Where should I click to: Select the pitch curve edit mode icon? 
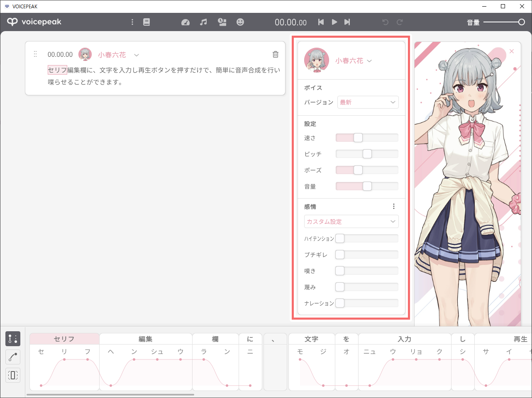[x=13, y=357]
